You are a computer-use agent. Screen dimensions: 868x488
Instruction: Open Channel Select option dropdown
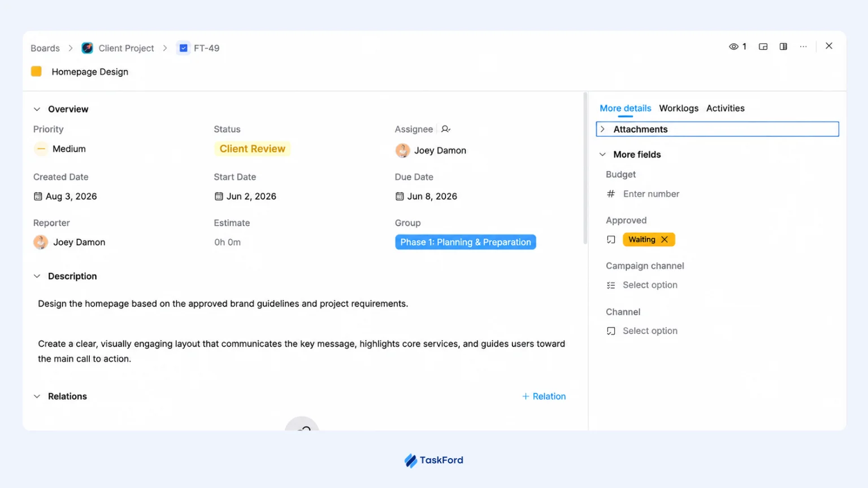[650, 331]
